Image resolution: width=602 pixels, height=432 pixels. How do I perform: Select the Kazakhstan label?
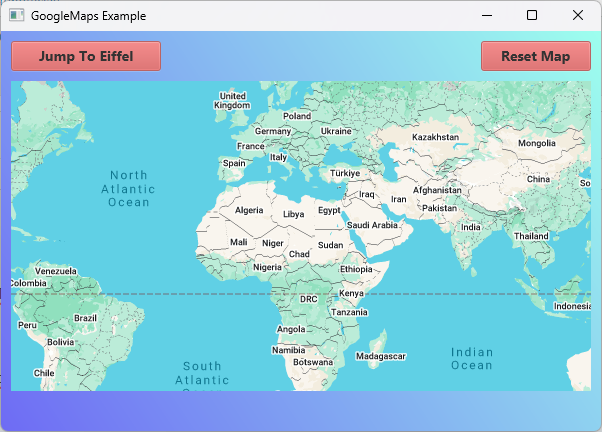point(435,137)
